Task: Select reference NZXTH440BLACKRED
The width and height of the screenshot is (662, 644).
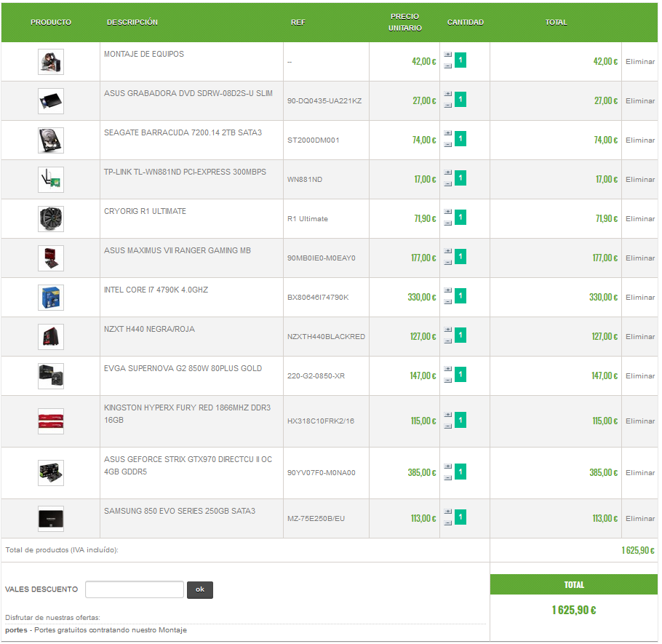Action: (x=326, y=337)
